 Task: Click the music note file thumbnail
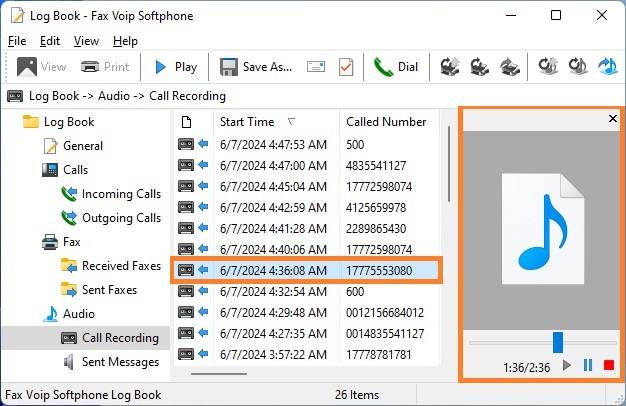point(543,229)
